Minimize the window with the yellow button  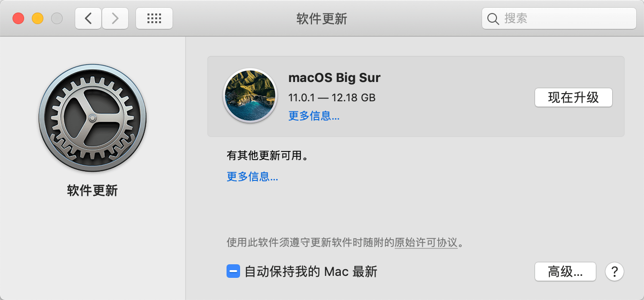[38, 18]
